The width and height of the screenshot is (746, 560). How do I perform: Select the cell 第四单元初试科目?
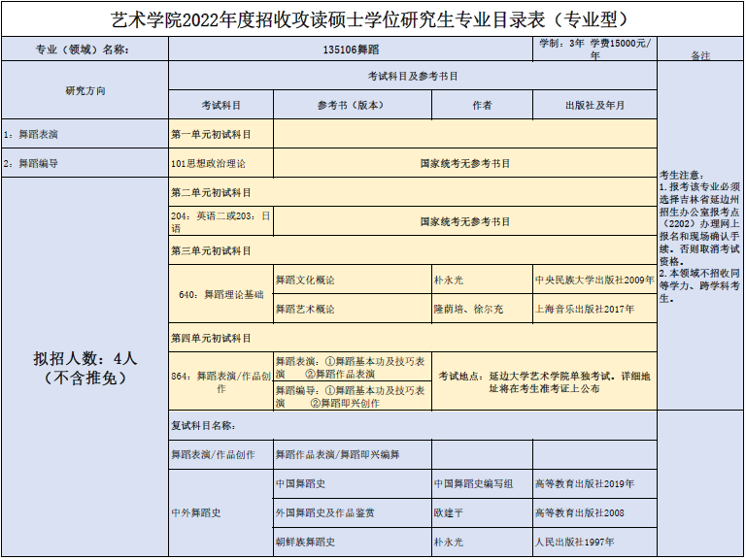point(413,338)
